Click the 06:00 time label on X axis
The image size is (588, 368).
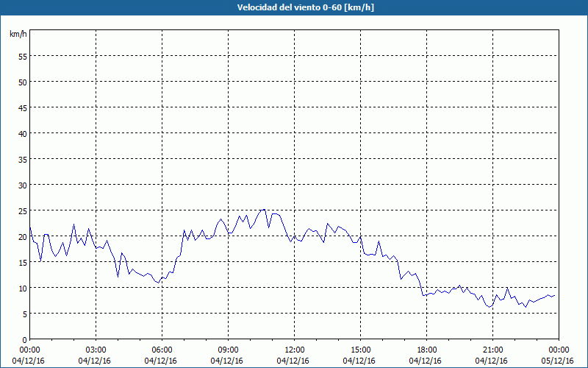point(162,350)
